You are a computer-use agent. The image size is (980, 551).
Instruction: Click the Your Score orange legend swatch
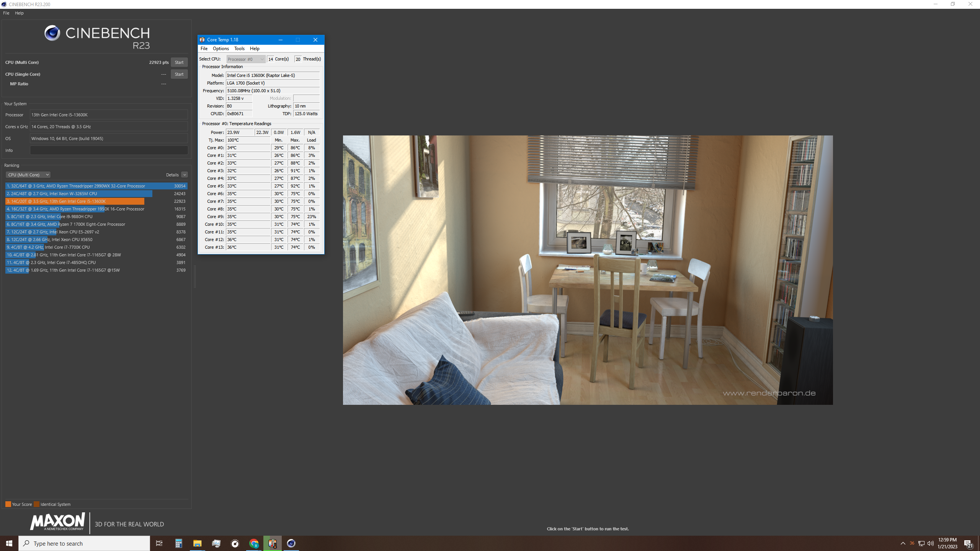pos(8,504)
